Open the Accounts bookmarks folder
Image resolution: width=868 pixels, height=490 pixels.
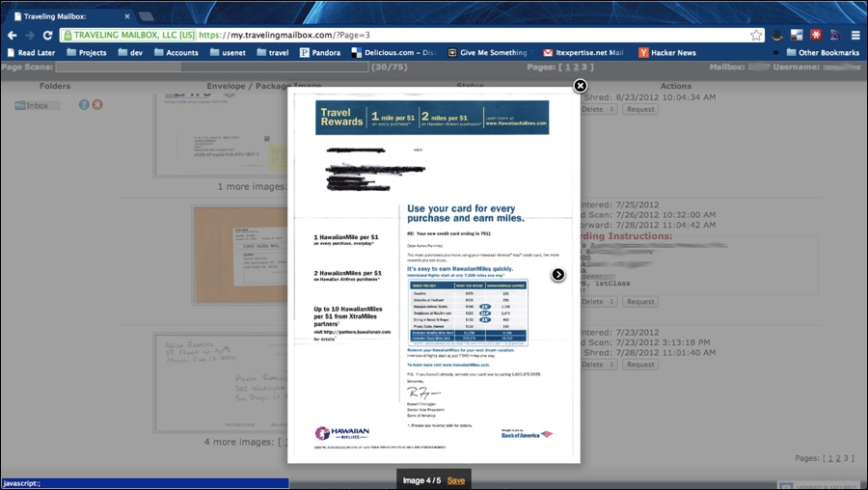click(176, 53)
